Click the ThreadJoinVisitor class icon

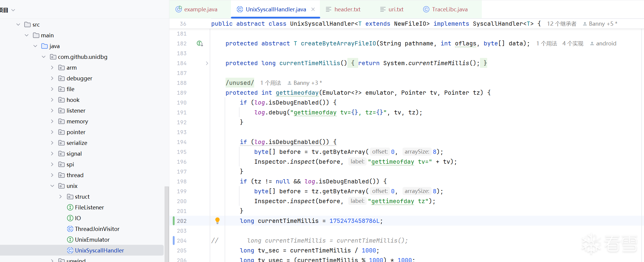[70, 229]
